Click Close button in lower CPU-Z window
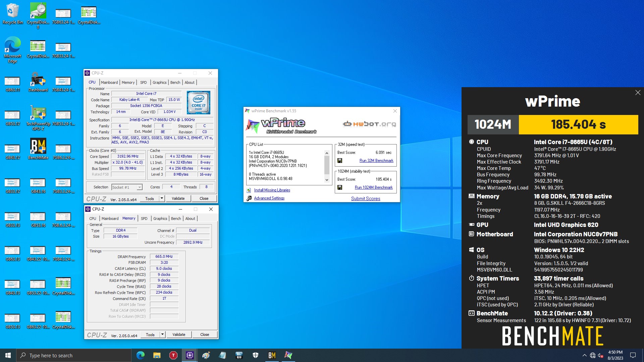644x362 pixels. point(205,335)
